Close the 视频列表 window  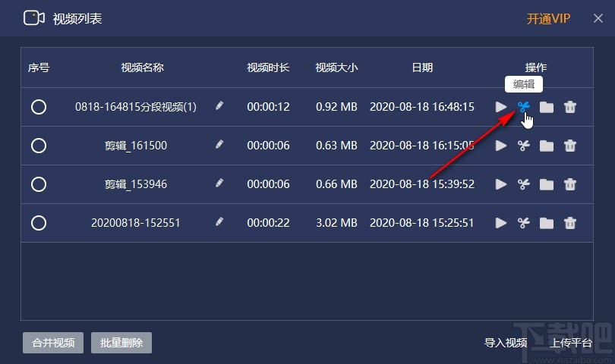[598, 18]
